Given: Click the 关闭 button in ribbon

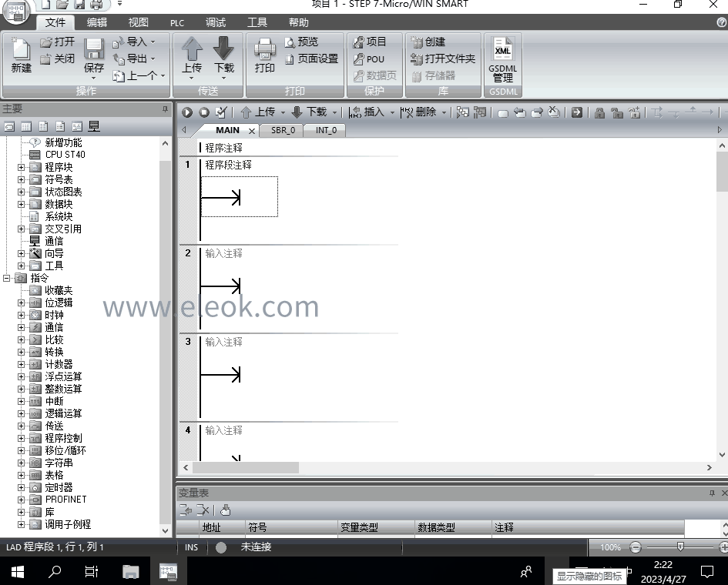Looking at the screenshot, I should 58,59.
